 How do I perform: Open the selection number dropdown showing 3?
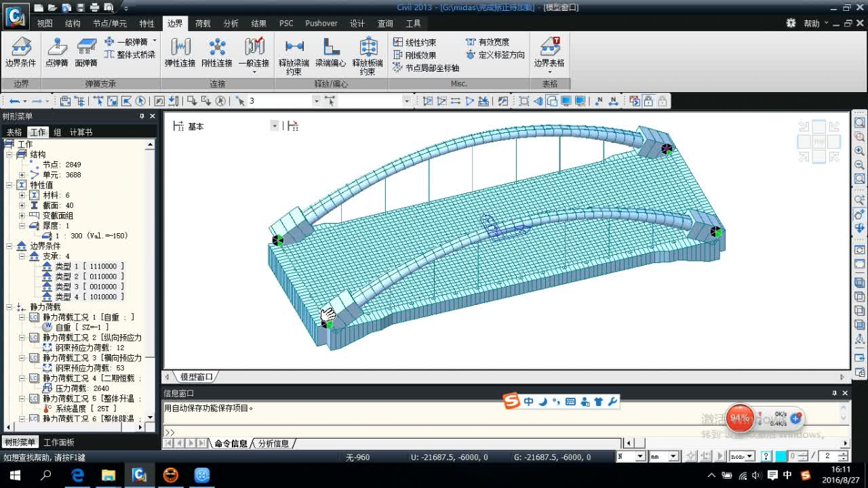316,101
